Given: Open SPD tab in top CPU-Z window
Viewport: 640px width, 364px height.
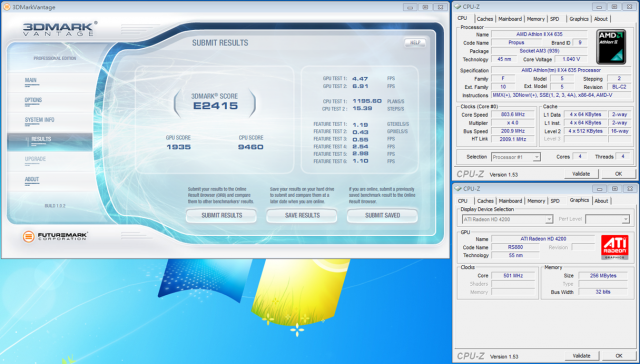Looking at the screenshot, I should coord(554,19).
